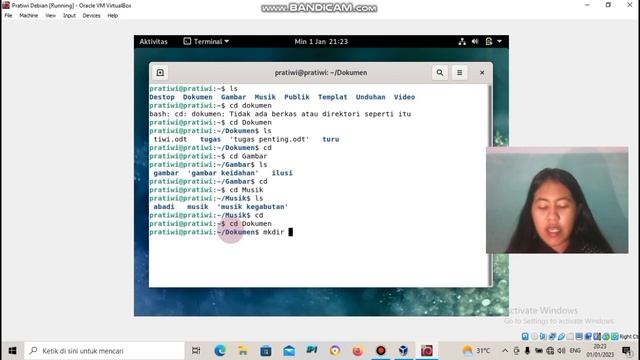Open the VirtualBox Devices menu
Viewport: 640px width, 360px height.
(x=91, y=16)
